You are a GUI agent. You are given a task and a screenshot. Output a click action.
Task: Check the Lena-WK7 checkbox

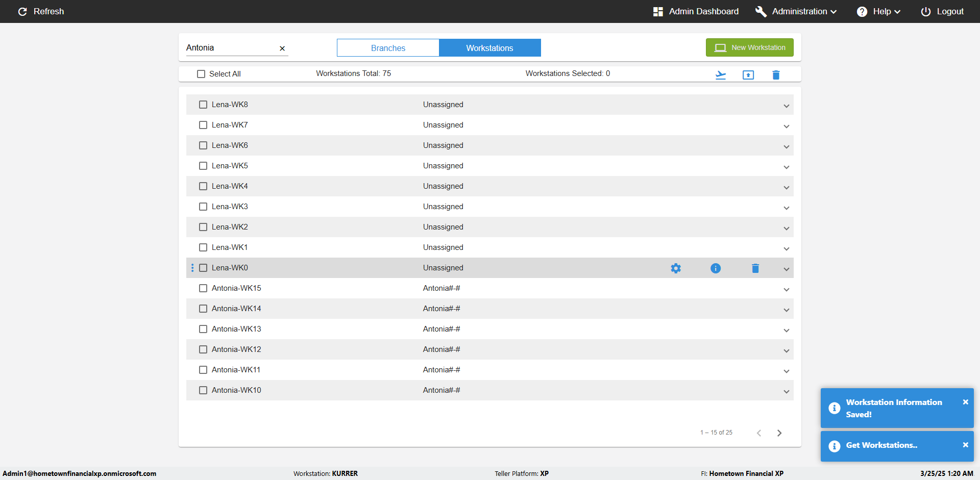pos(203,125)
